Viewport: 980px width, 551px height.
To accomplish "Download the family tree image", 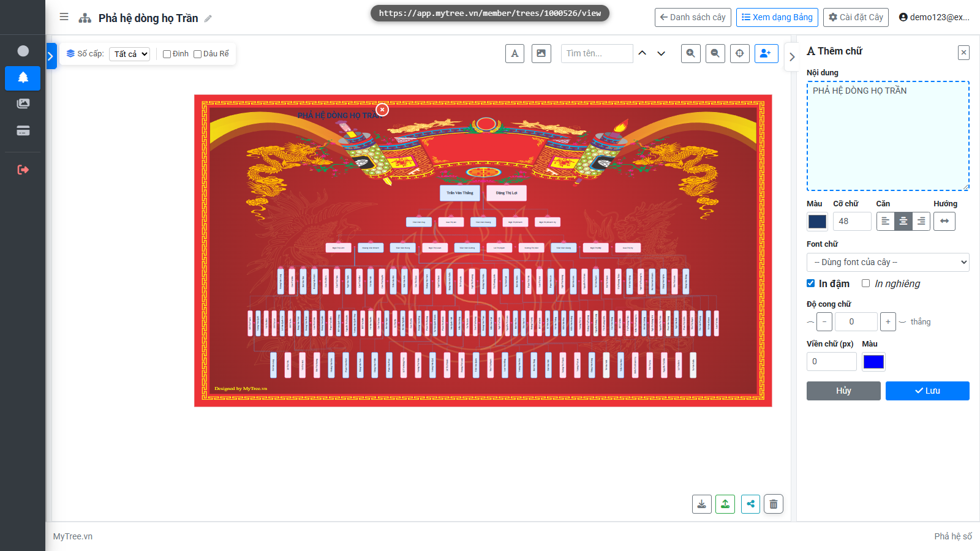I will coord(702,504).
